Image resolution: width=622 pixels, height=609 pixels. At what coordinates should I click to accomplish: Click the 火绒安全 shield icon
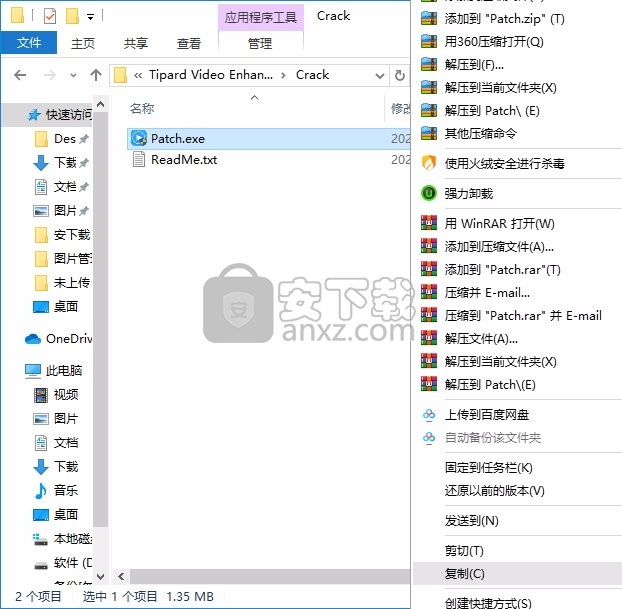pyautogui.click(x=429, y=163)
